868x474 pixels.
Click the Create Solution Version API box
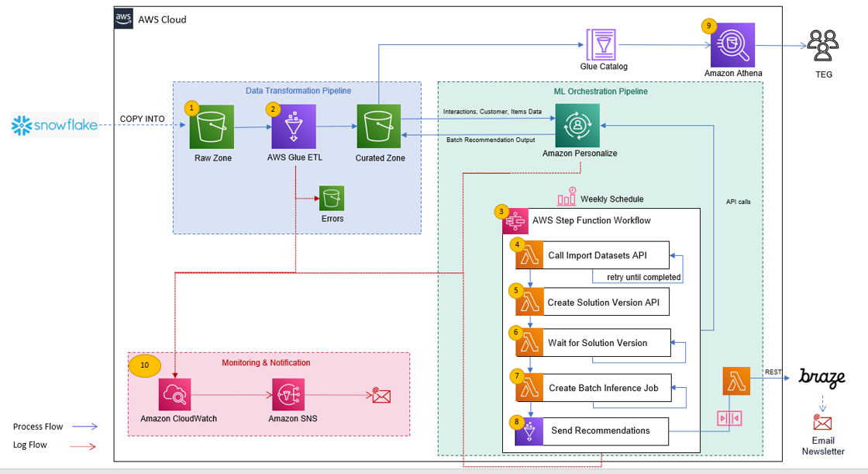(592, 302)
